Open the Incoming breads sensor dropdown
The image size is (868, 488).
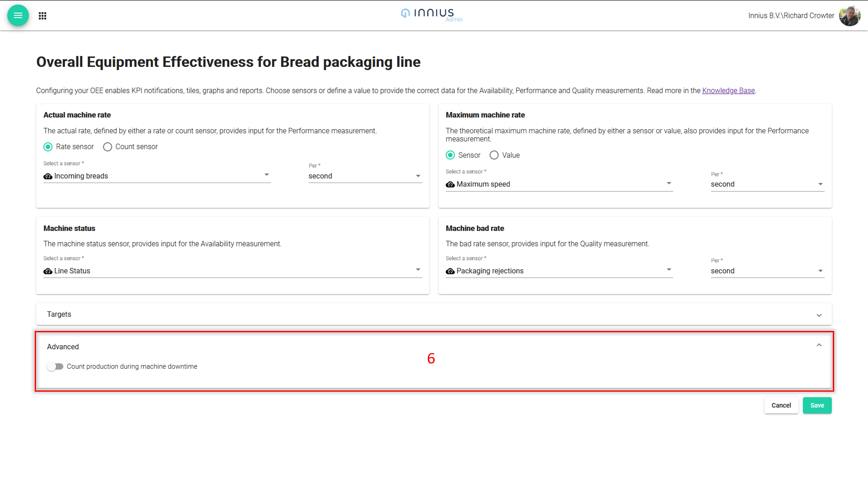[157, 176]
